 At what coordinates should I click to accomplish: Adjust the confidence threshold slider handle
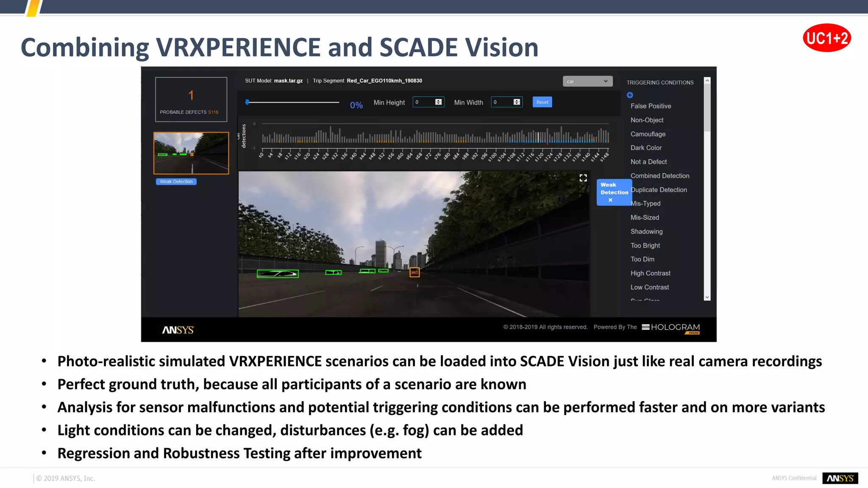pyautogui.click(x=247, y=102)
